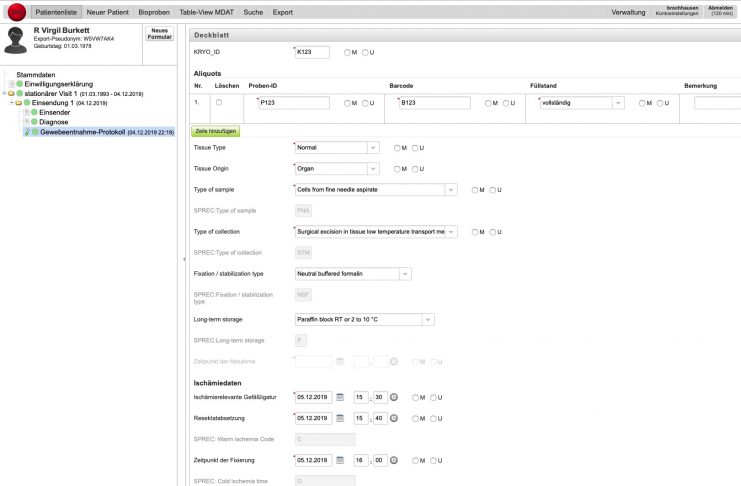Select M radio for Proben-ID
741x486 pixels.
[347, 103]
